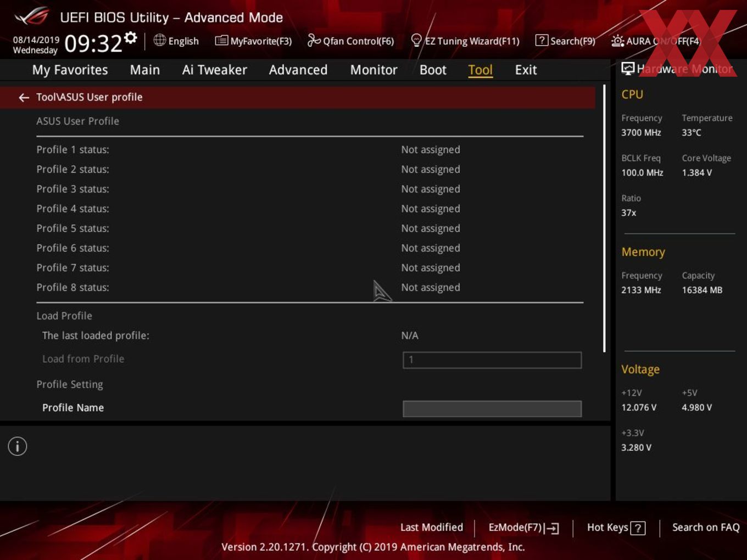Click the Search question mark icon
Viewport: 747px width, 560px height.
(542, 40)
